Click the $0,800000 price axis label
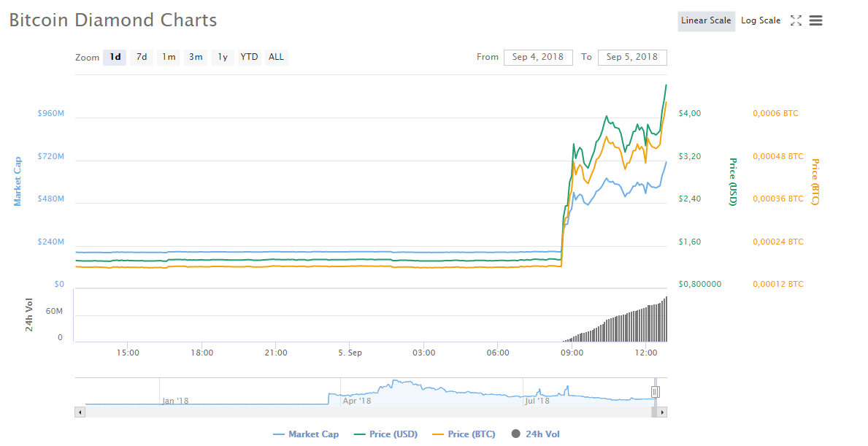868x446 pixels. [699, 285]
